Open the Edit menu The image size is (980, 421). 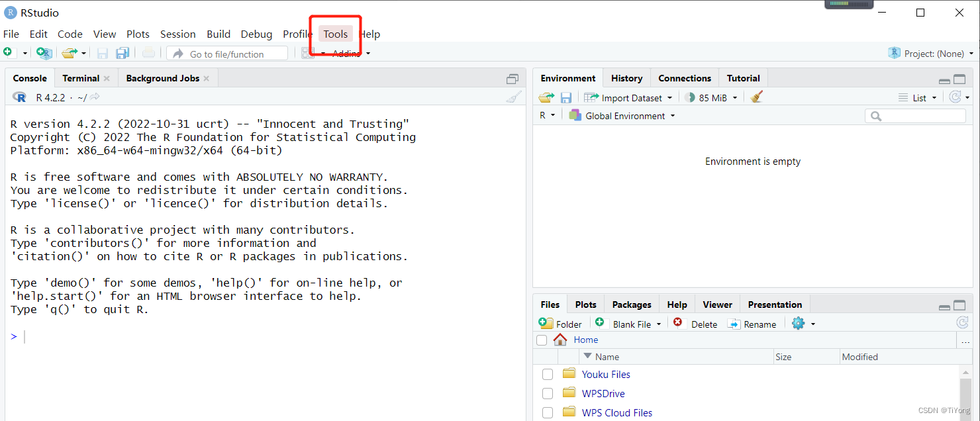coord(38,34)
